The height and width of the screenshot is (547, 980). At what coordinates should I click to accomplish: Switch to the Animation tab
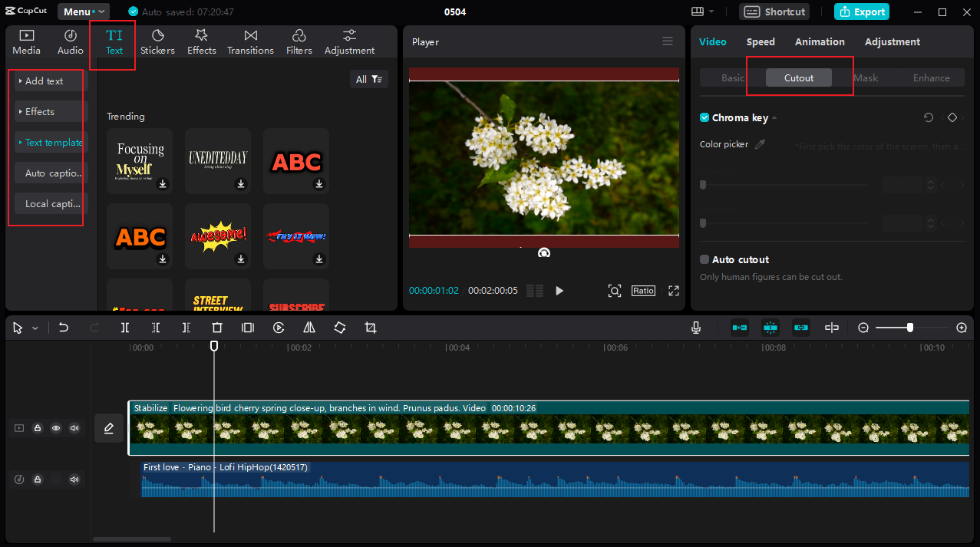pyautogui.click(x=820, y=41)
